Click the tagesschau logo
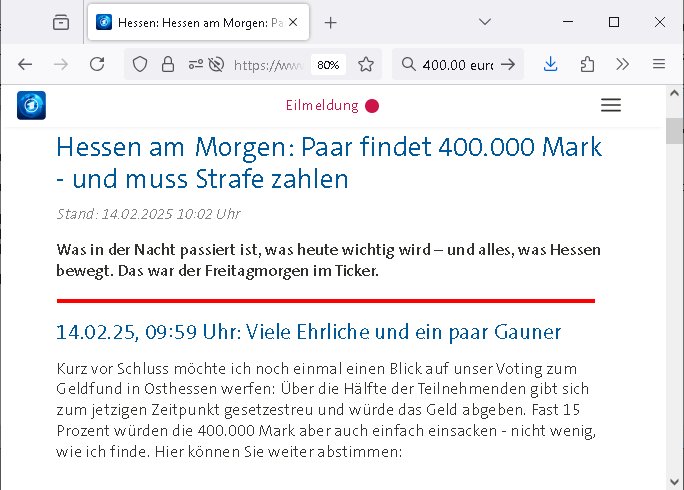The height and width of the screenshot is (490, 684). (32, 105)
